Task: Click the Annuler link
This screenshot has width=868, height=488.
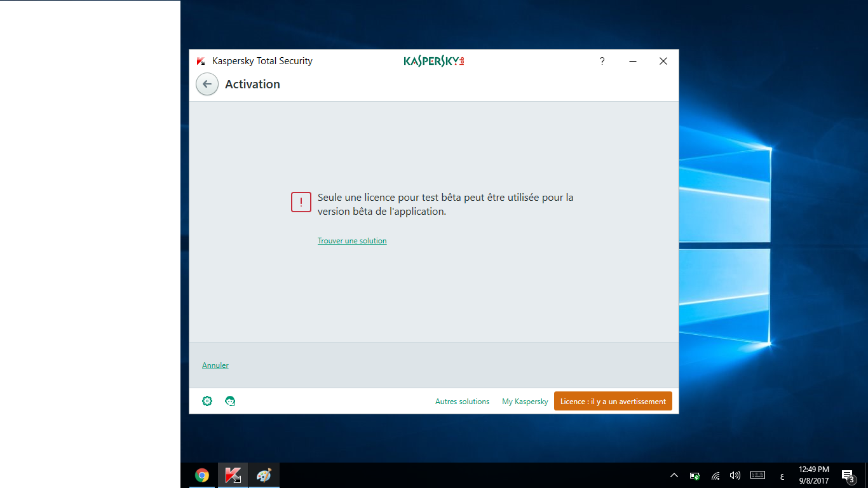Action: tap(215, 365)
